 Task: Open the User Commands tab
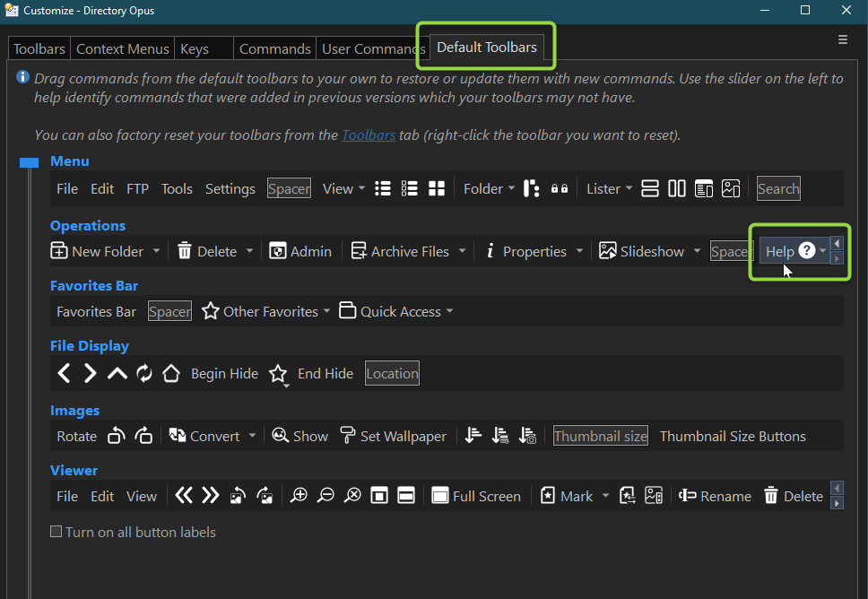tap(373, 49)
